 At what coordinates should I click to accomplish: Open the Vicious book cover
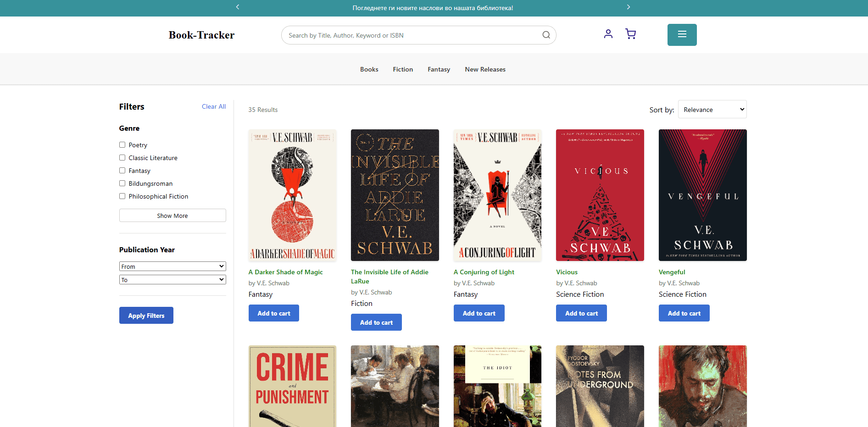point(600,195)
